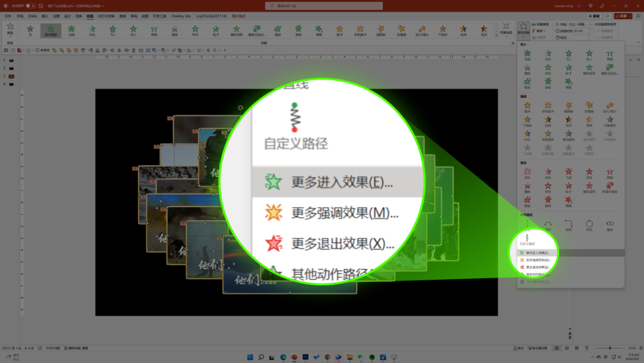This screenshot has height=363, width=644.
Task: Choose 转弯 motion path in dropdown
Action: tap(568, 226)
